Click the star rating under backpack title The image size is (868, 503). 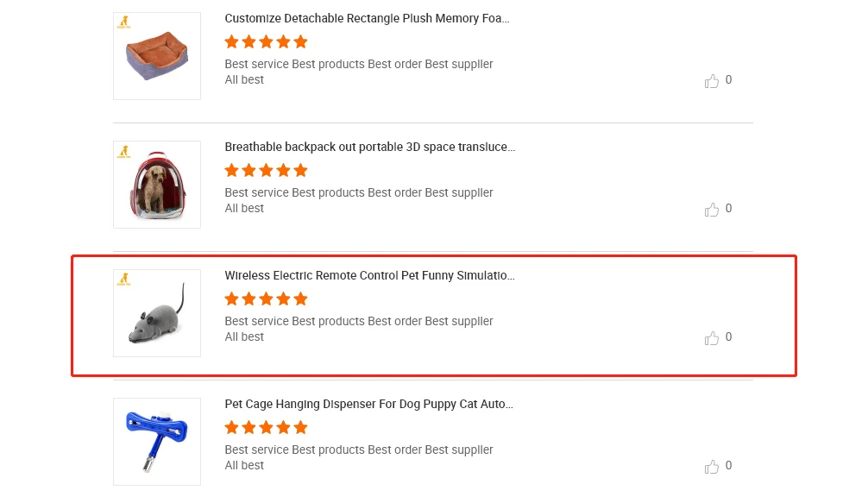point(266,170)
